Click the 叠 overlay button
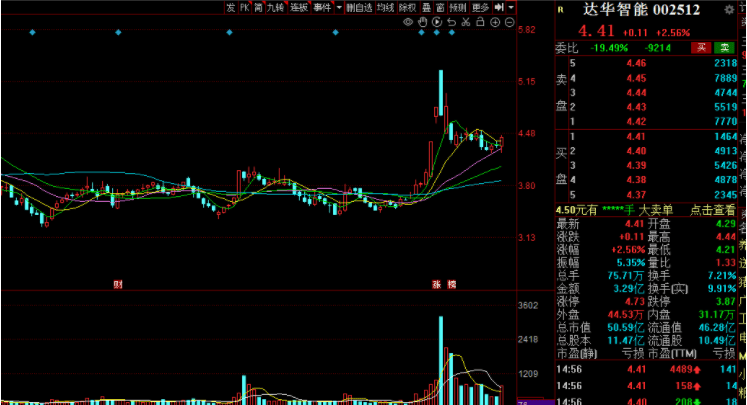Viewport: 747px width, 405px height. coord(426,7)
